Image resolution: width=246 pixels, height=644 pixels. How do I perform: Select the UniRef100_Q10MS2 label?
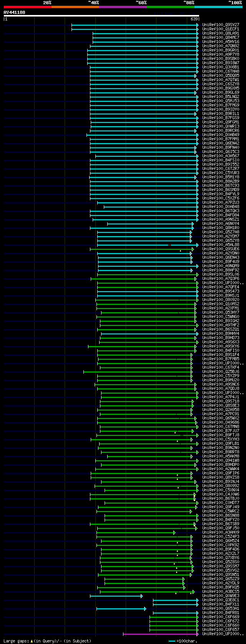221,304
